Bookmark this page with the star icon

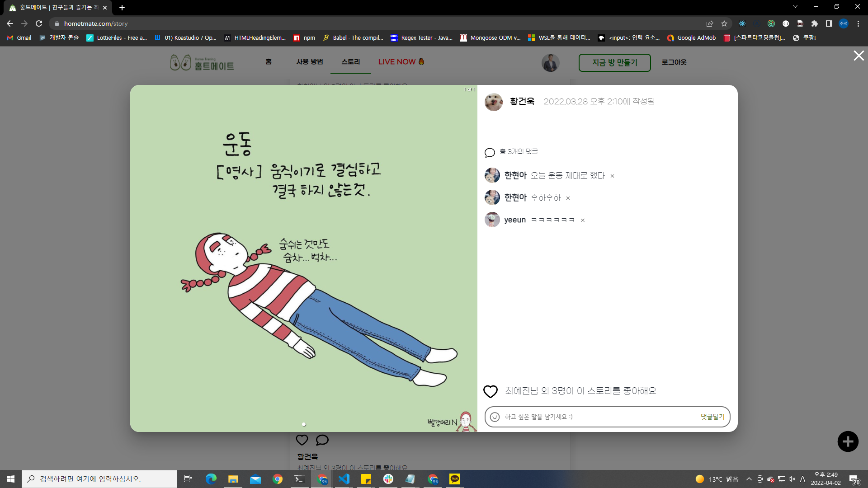(x=724, y=23)
